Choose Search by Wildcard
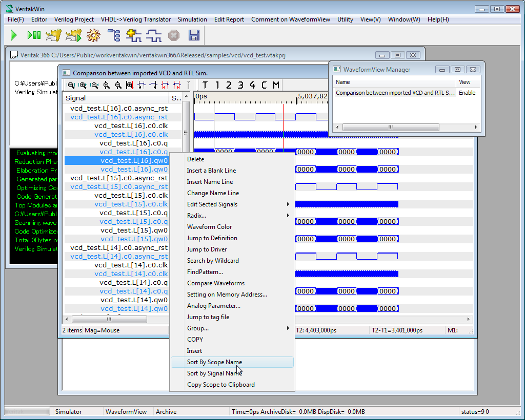Screen dimensions: 525x420 (x=232, y=261)
